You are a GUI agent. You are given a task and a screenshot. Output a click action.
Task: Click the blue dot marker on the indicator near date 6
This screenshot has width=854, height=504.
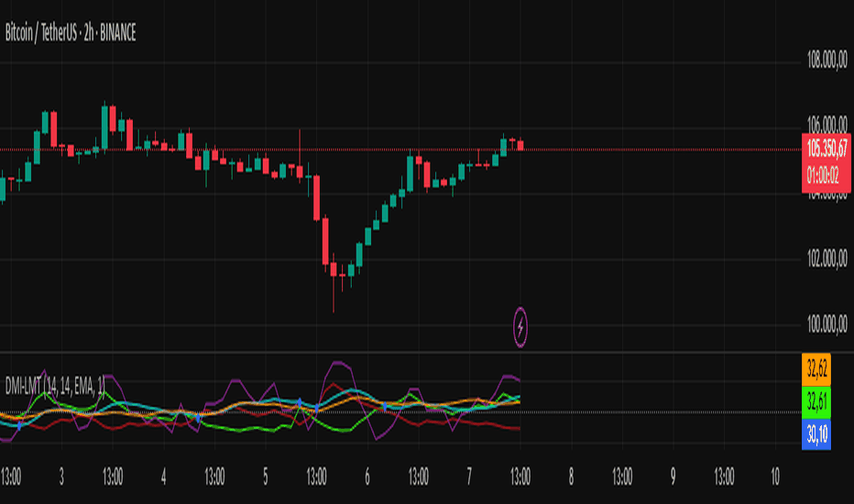(x=385, y=407)
